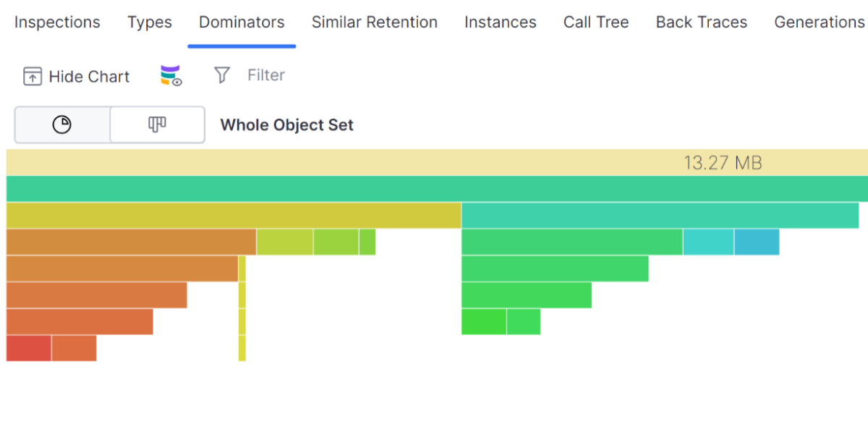This screenshot has width=868, height=434.
Task: Toggle the layered stack visibility icon
Action: pyautogui.click(x=171, y=76)
